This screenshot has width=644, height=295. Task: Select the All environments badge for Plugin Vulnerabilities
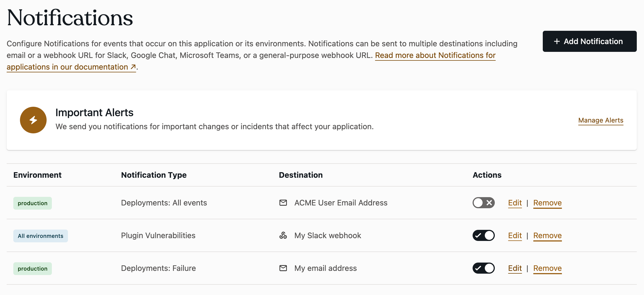point(40,236)
